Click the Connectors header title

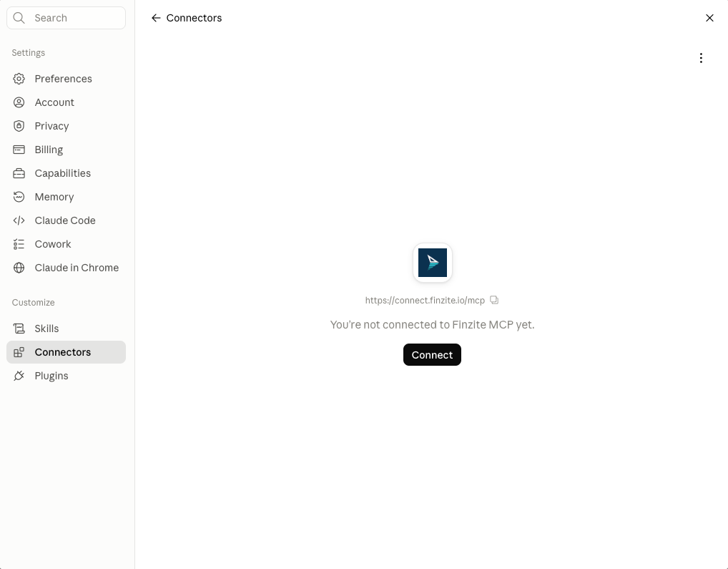point(194,18)
